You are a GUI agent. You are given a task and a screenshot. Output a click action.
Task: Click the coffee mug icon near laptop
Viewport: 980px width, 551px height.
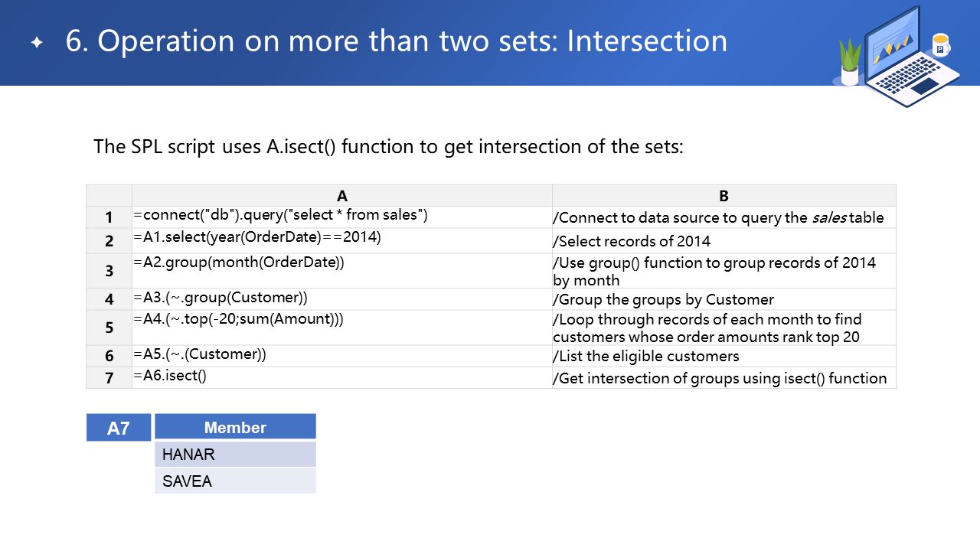[x=940, y=45]
